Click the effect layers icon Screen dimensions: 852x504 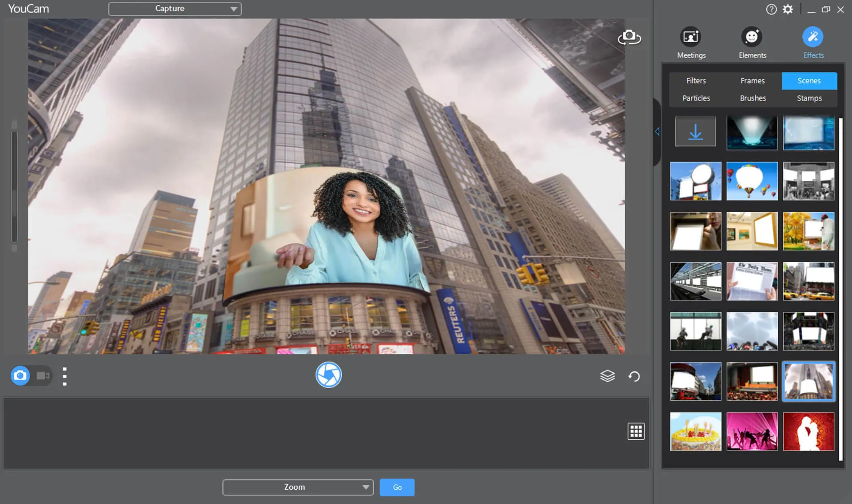607,375
